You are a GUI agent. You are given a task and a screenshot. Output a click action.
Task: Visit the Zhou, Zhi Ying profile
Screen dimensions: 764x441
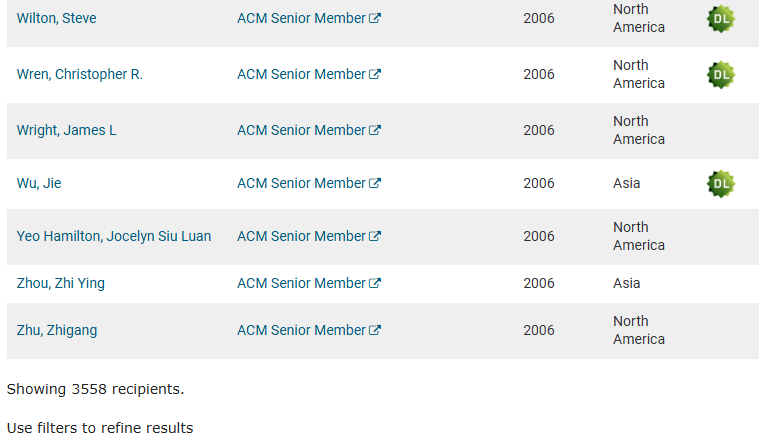pos(61,283)
